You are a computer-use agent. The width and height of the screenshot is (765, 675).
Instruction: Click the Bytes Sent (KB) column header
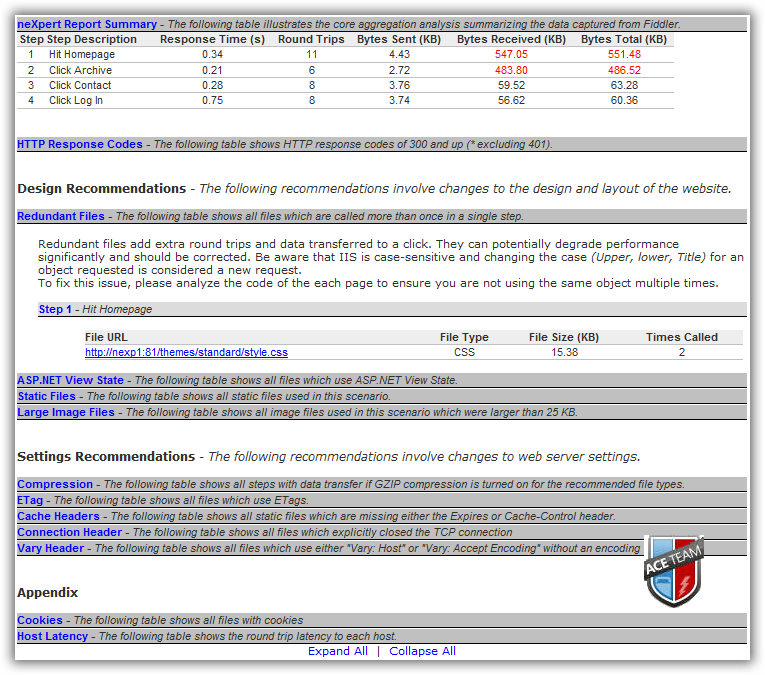point(399,40)
